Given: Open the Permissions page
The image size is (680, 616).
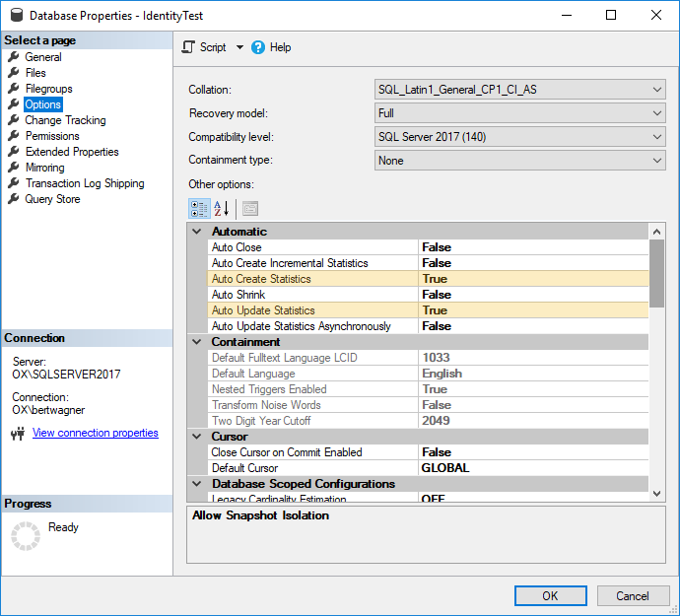Looking at the screenshot, I should [x=52, y=136].
